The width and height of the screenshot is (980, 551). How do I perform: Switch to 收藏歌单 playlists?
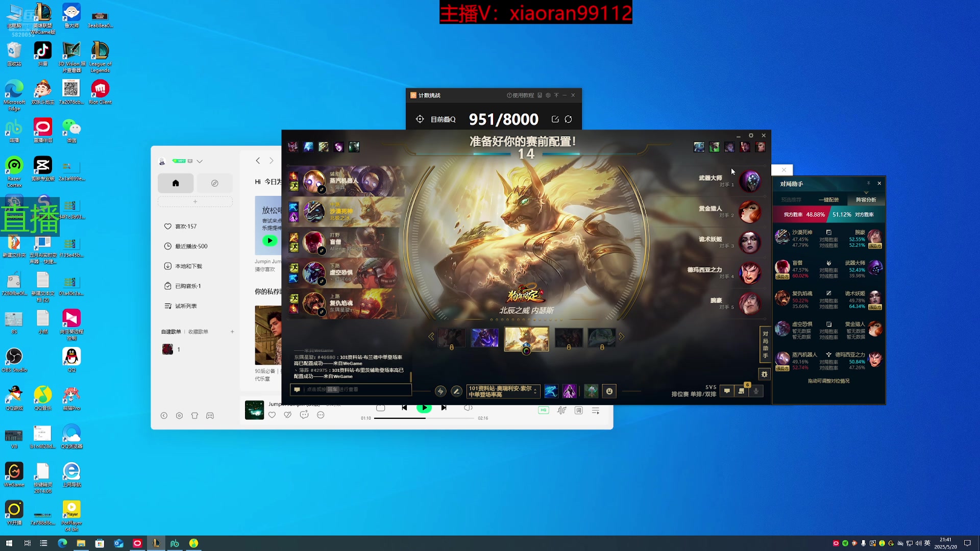coord(198,332)
